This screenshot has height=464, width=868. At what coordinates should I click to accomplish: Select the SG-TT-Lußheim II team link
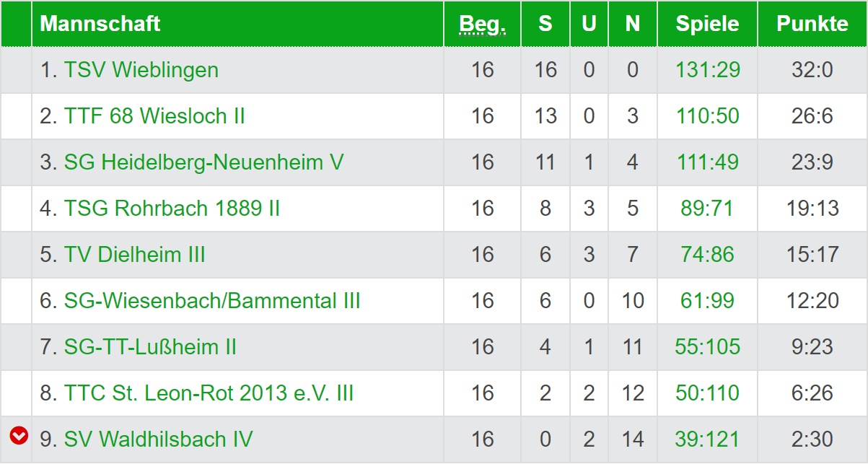click(150, 347)
